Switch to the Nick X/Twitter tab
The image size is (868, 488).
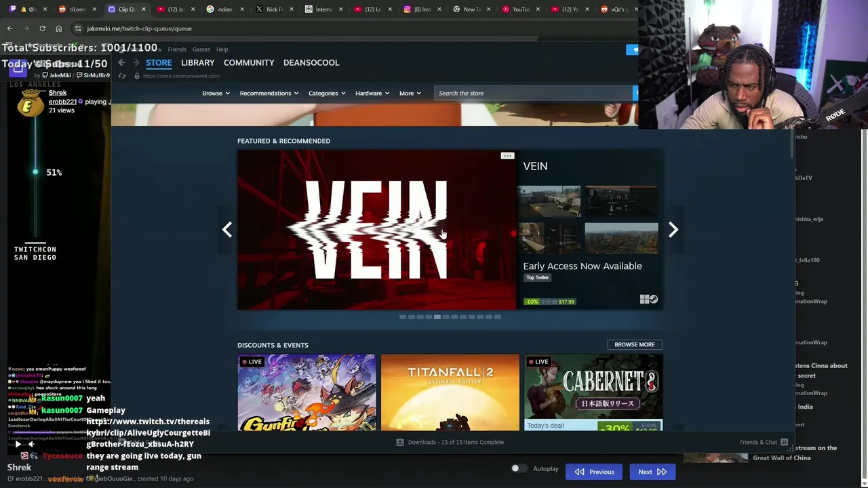pos(274,9)
